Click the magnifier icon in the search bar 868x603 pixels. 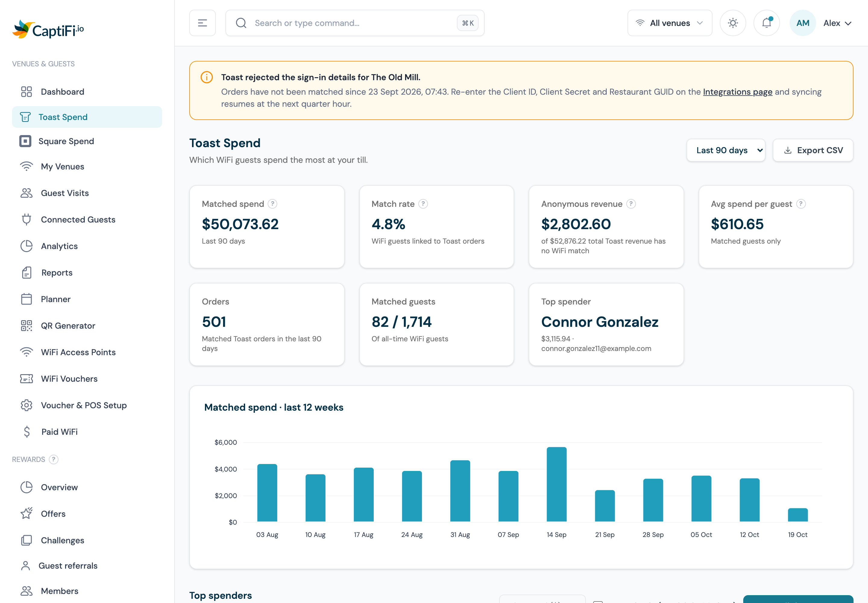coord(241,23)
